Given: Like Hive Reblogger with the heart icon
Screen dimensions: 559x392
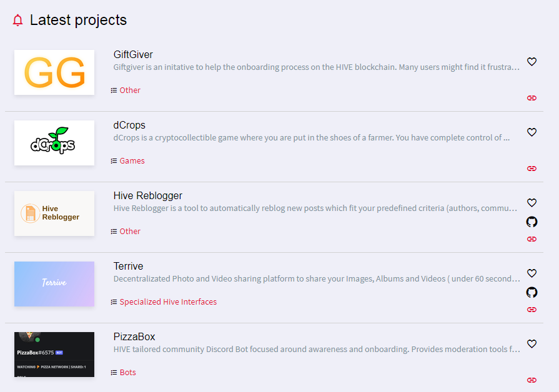Looking at the screenshot, I should coord(532,203).
